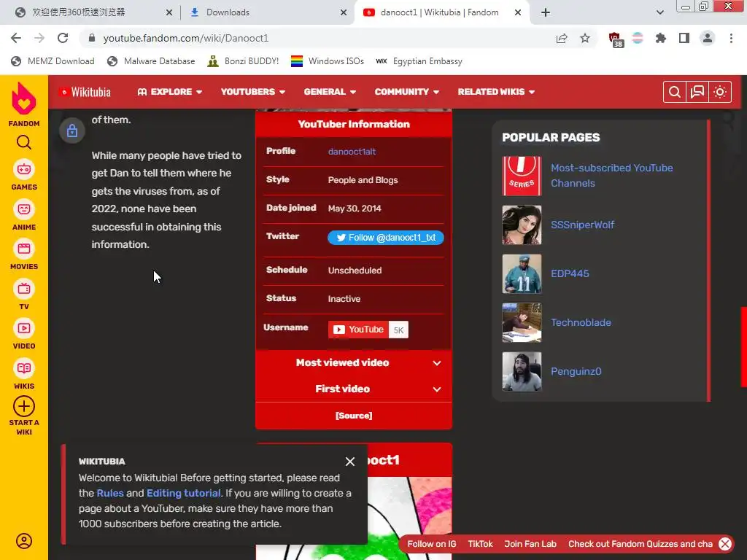
Task: Dismiss the Wikitubia welcome notice
Action: 350,462
